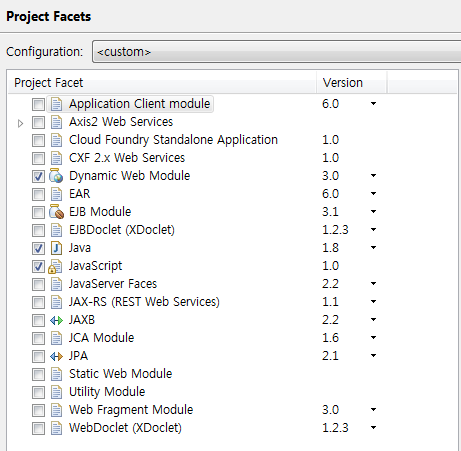Screen dimensions: 461x451
Task: Click the Dynamic Web Module globe icon
Action: (x=56, y=176)
